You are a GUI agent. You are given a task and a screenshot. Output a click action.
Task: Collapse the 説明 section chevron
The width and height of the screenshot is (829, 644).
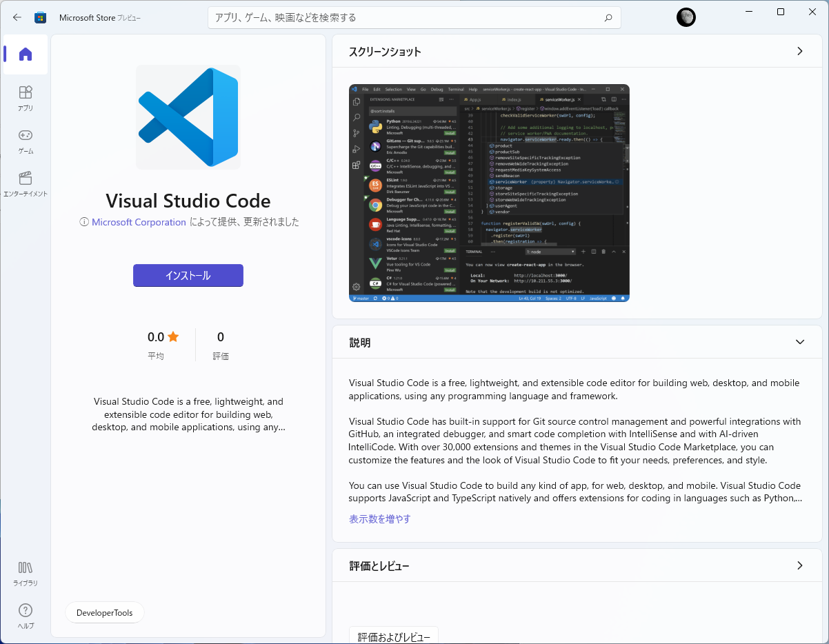(x=800, y=342)
